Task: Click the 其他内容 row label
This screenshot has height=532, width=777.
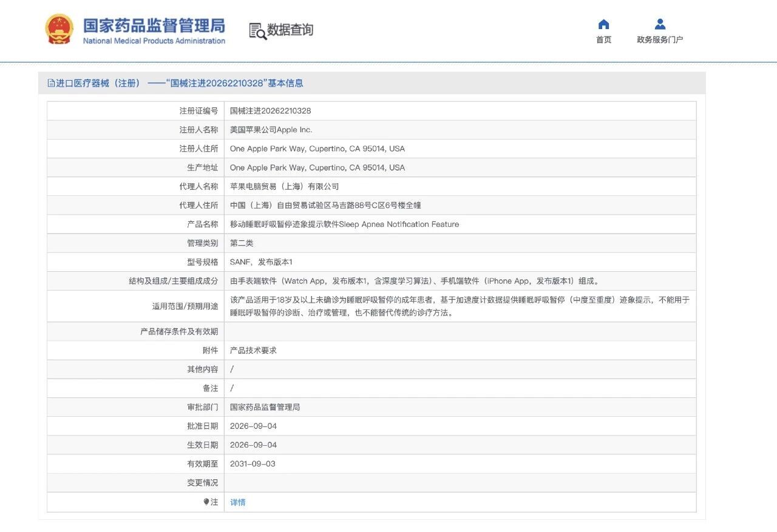Action: coord(203,369)
